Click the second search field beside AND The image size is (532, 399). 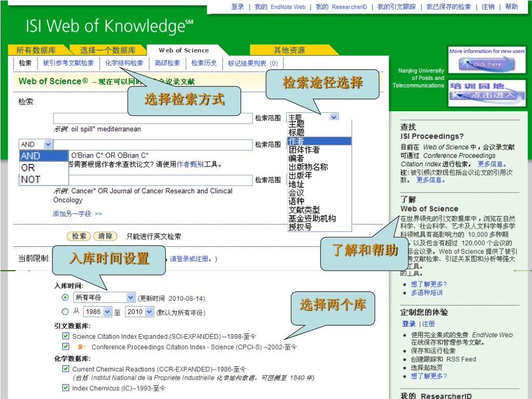pos(153,144)
